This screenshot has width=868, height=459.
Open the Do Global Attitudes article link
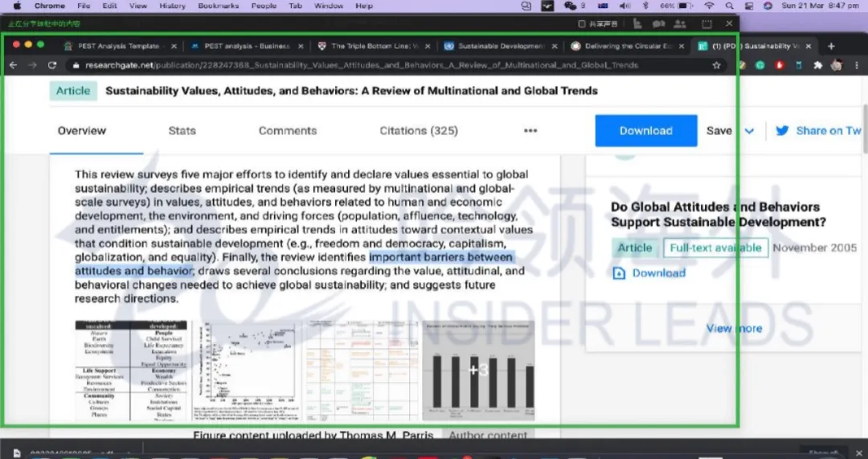pos(714,214)
